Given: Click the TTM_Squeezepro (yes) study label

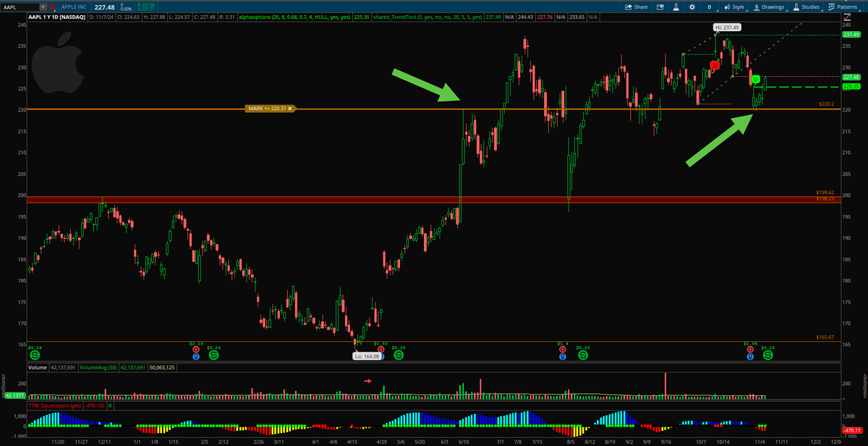Looking at the screenshot, I should pyautogui.click(x=56, y=406).
